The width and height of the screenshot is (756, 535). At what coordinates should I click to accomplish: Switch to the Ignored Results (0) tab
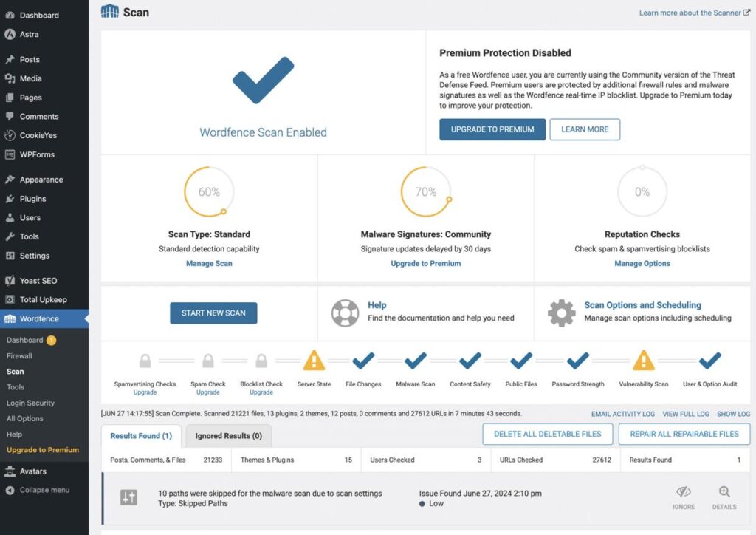click(229, 436)
